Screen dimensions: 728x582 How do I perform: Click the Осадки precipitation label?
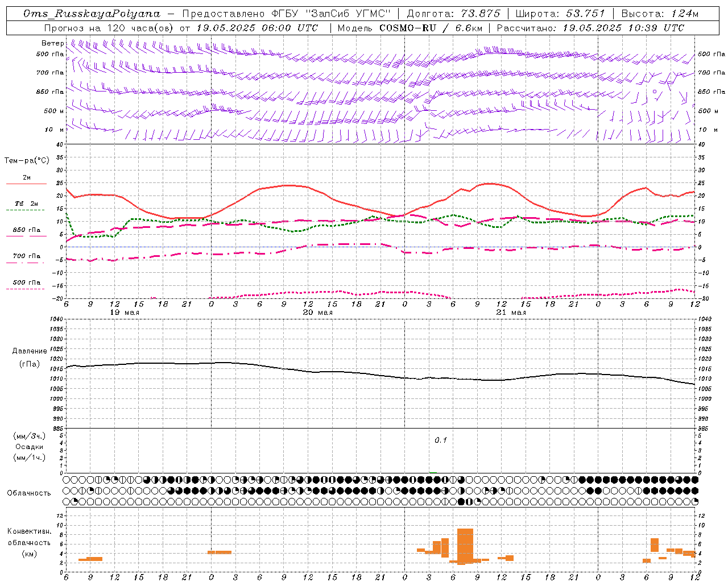(29, 447)
